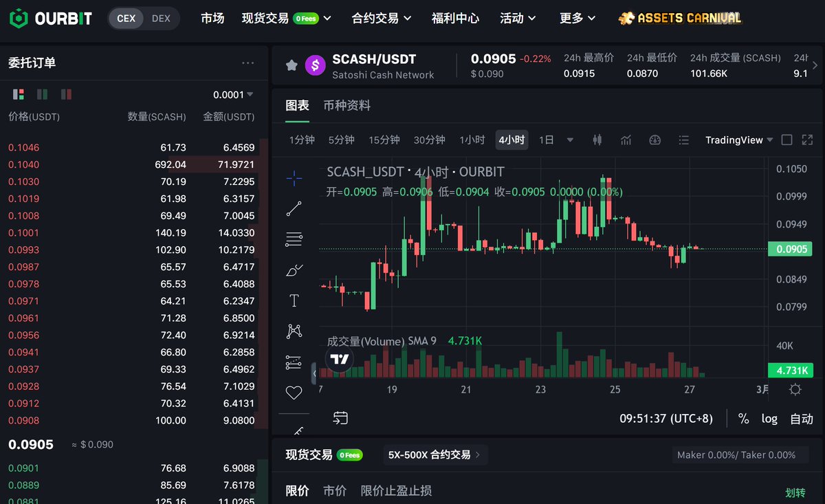Viewport: 825px width, 504px height.
Task: Toggle the square checkbox next to TradingView
Action: click(787, 140)
